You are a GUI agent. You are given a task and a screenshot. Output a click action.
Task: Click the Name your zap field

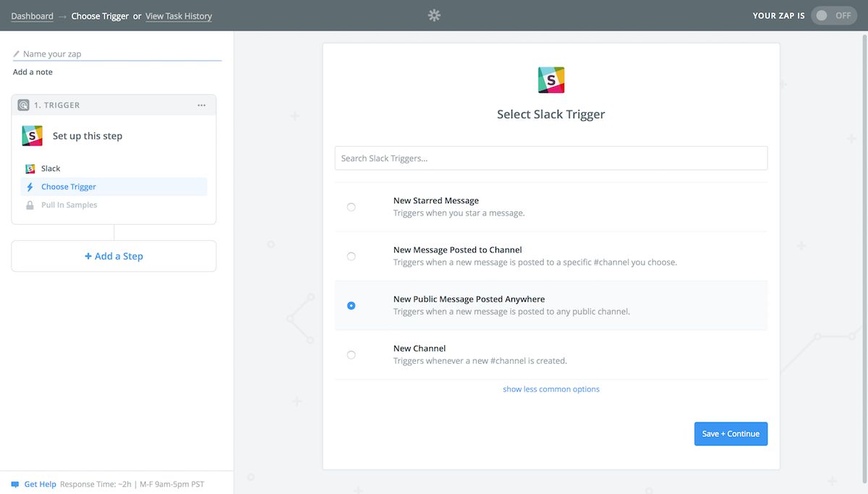[x=119, y=54]
